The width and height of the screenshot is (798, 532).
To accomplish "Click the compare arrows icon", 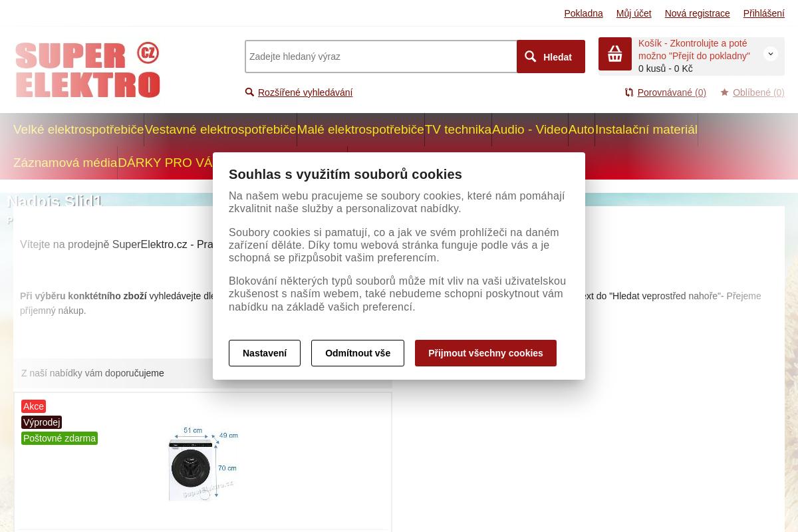I will coord(629,92).
